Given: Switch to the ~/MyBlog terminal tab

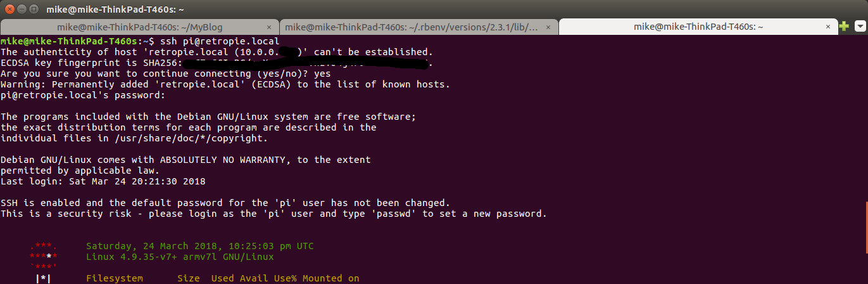Looking at the screenshot, I should point(139,27).
